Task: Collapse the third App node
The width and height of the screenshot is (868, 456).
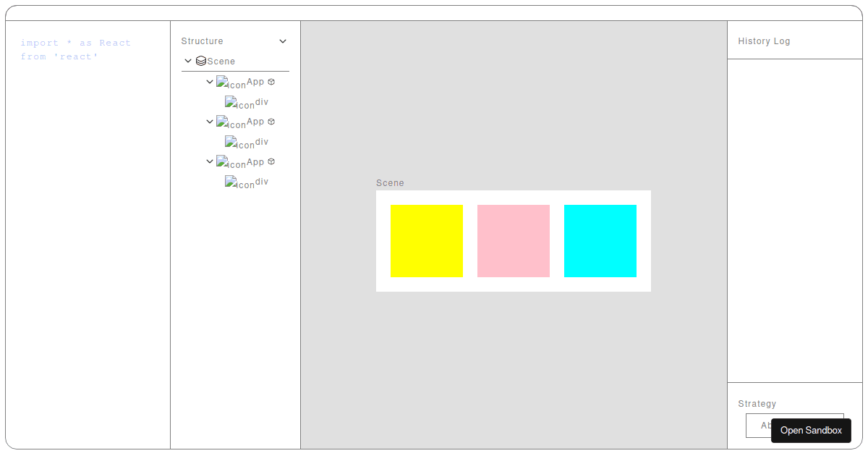Action: click(x=210, y=161)
